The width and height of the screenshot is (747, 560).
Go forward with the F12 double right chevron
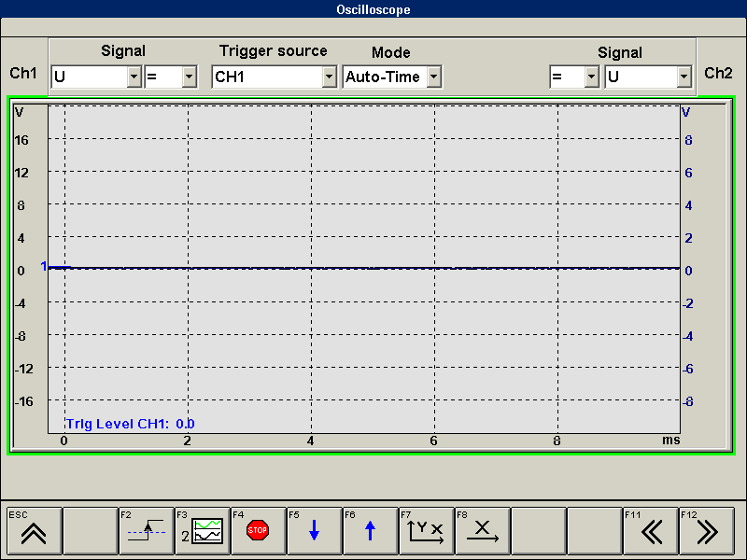[x=707, y=531]
